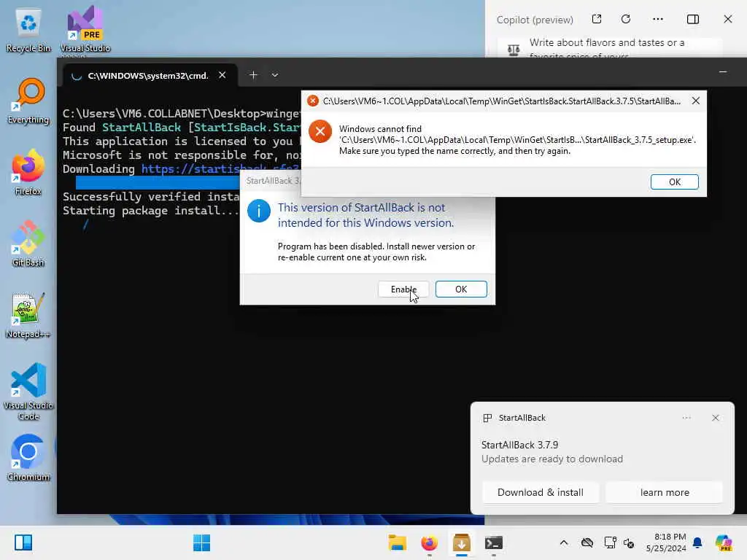
Task: Close the Windows cannot find error dialog
Action: [695, 101]
